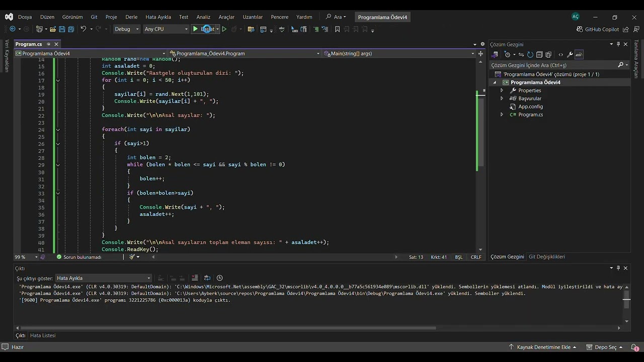Click the Clear All output icon

point(195,278)
